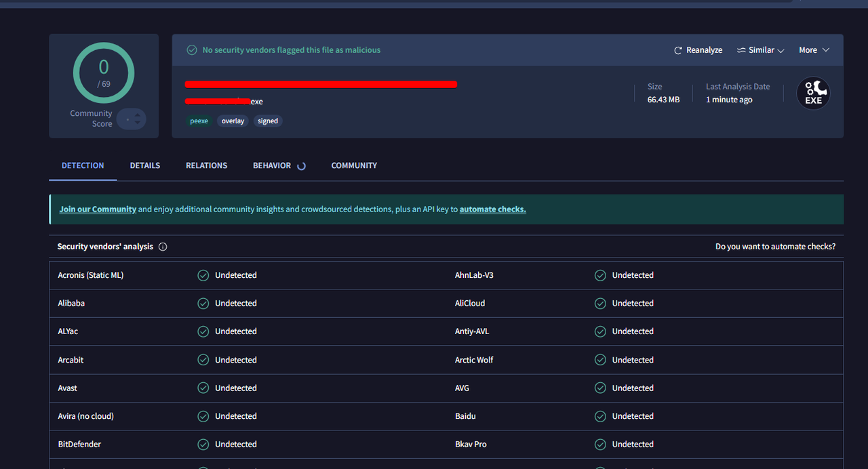
Task: Open the More dropdown menu
Action: tap(814, 50)
